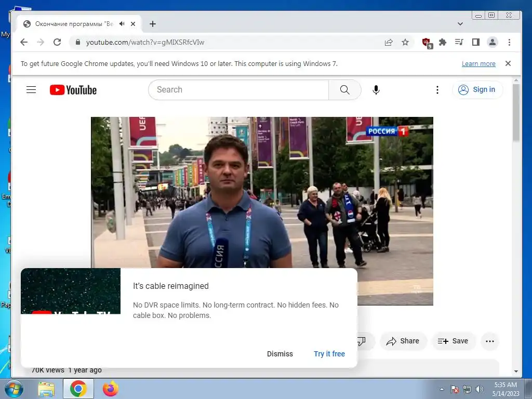
Task: Bookmark this tab with star icon
Action: click(405, 42)
